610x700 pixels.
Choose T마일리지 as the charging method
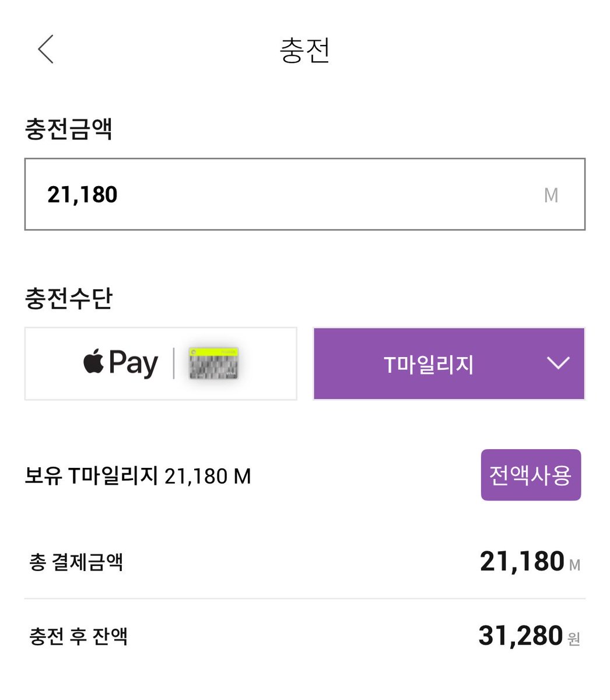[449, 364]
